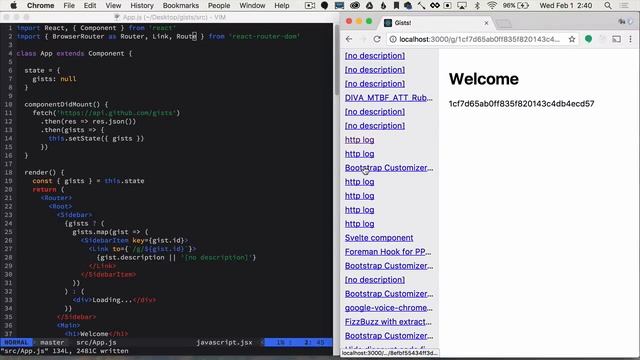Click the green extension icon in Chrome toolbar
This screenshot has width=640, height=360.
tap(588, 39)
